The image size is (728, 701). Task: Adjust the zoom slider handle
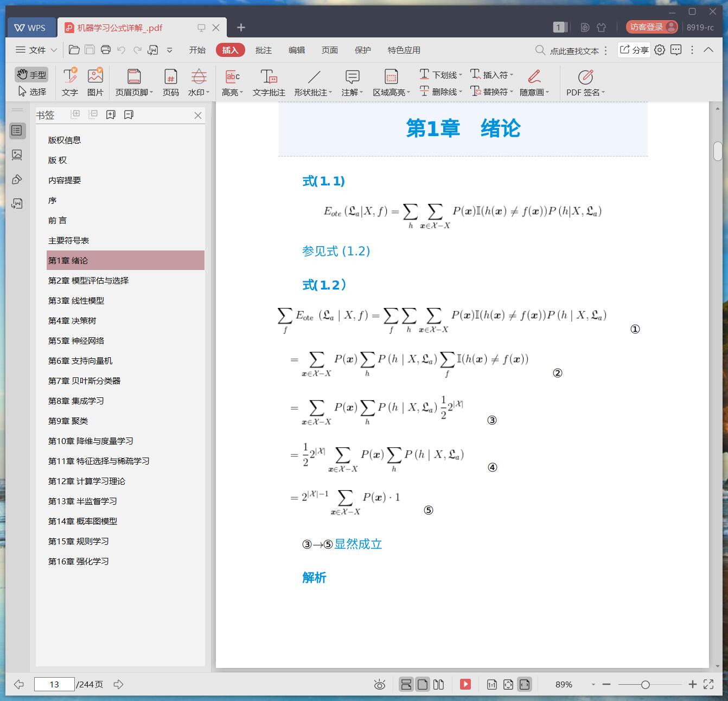(646, 685)
